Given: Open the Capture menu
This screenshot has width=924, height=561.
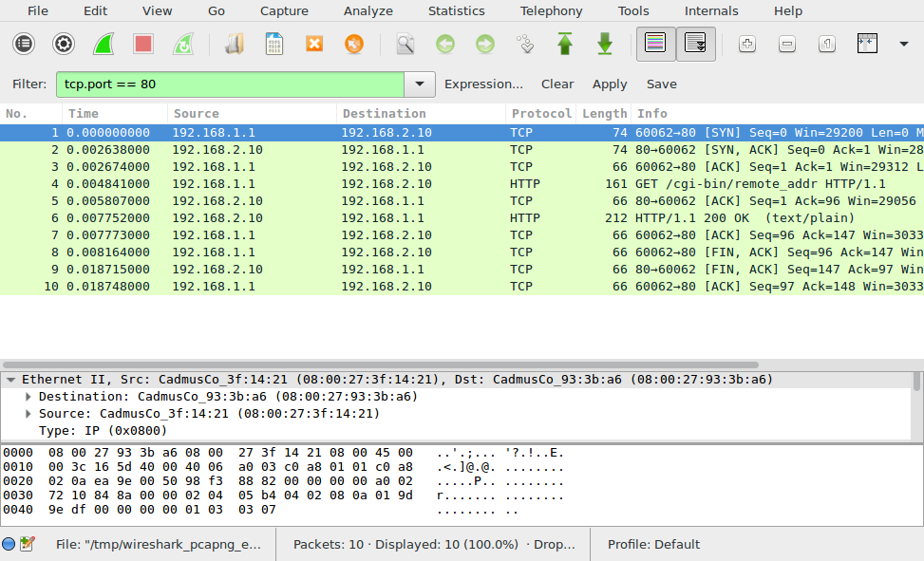Looking at the screenshot, I should pos(284,10).
